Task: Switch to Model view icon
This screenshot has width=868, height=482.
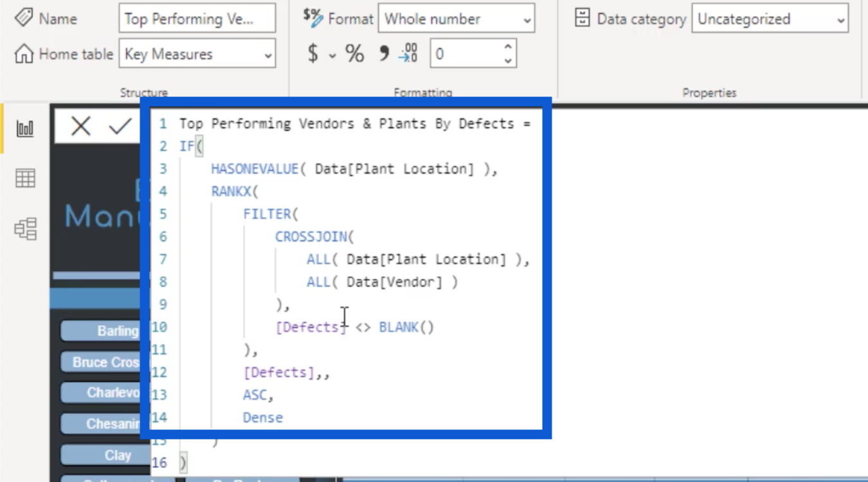Action: 25,229
